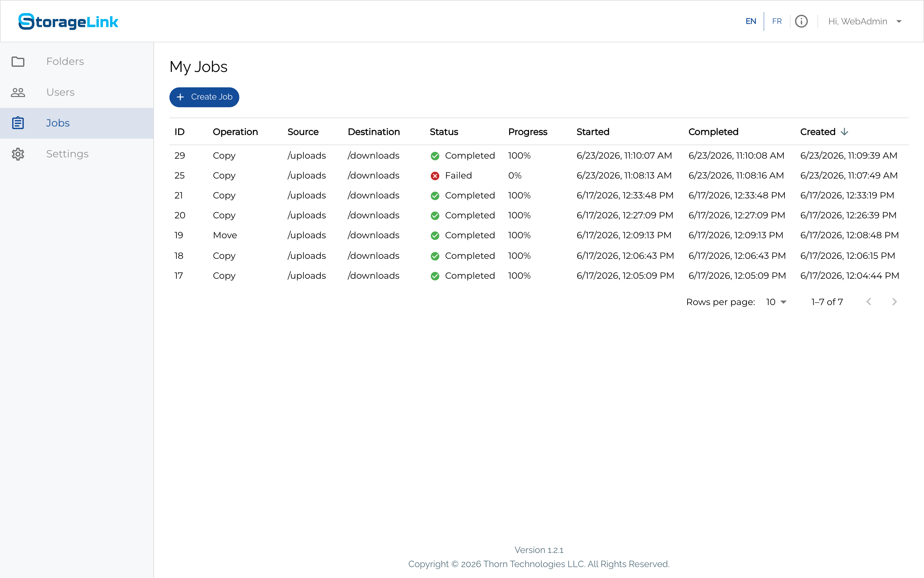Click job ID 29 cell
The image size is (924, 578).
(x=179, y=156)
